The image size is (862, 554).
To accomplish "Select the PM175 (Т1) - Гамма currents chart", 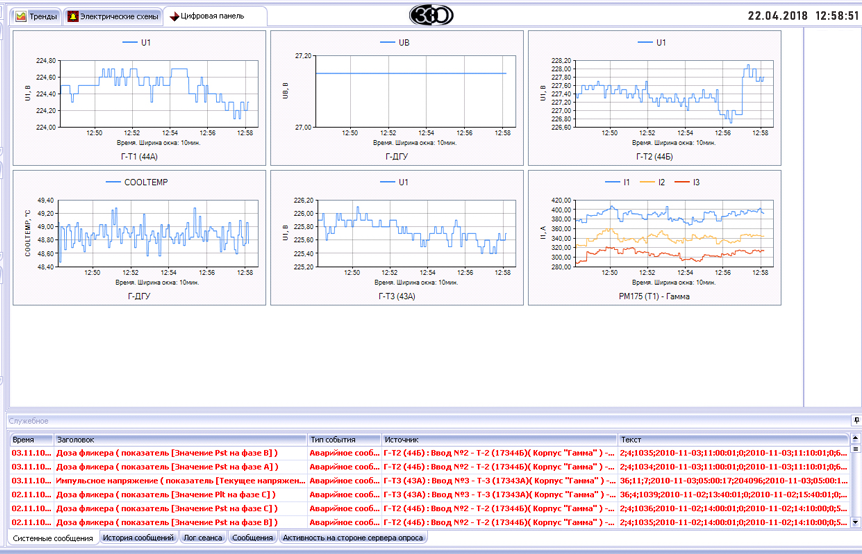I will coord(655,237).
